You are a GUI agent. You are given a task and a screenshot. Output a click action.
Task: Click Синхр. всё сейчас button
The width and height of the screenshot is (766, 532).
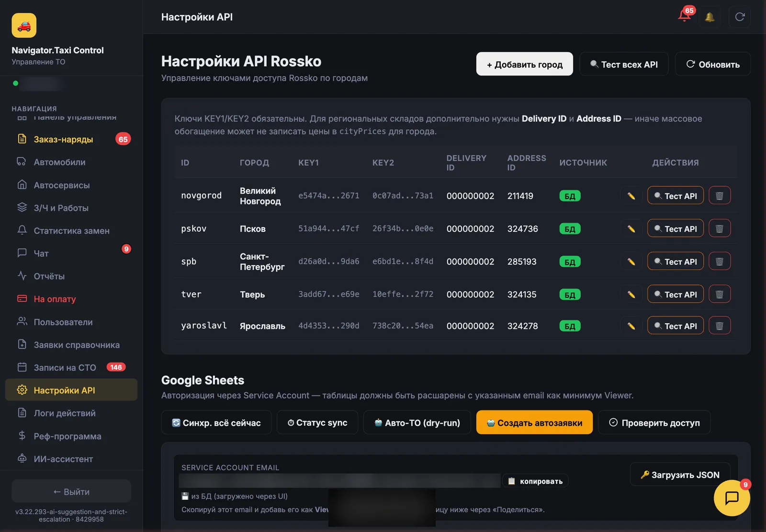(x=216, y=422)
